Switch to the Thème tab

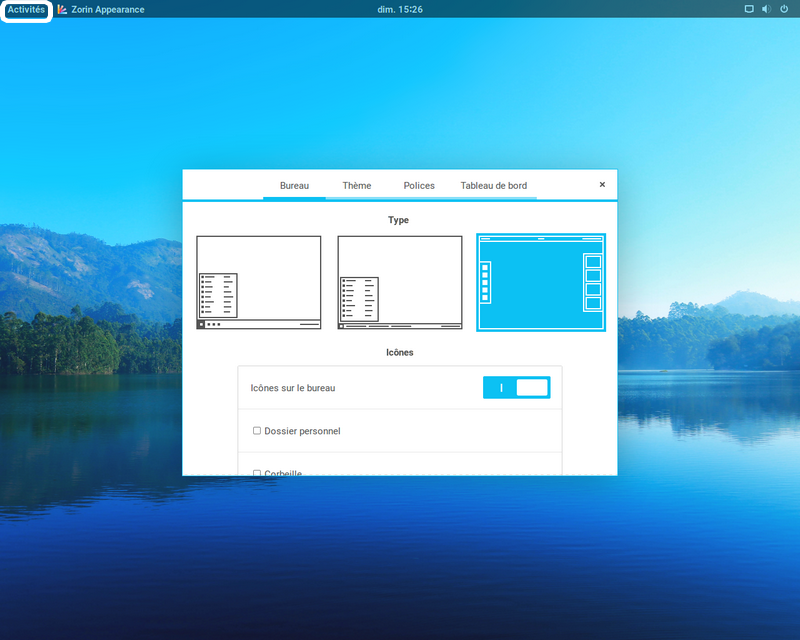pos(356,186)
